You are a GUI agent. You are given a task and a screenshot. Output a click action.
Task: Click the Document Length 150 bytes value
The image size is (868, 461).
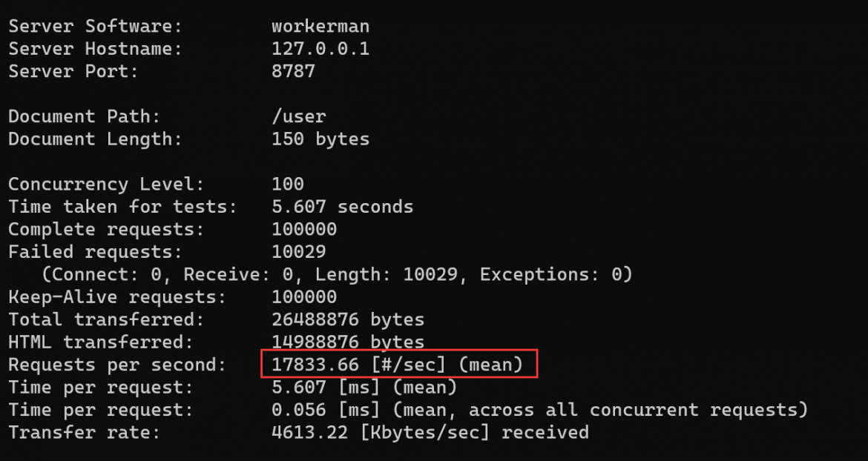point(320,139)
